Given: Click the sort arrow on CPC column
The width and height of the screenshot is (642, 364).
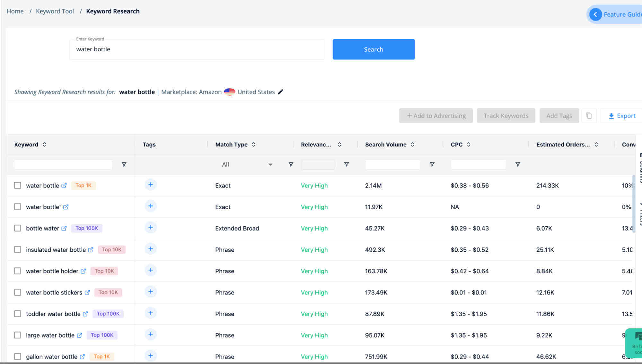Looking at the screenshot, I should pos(469,144).
